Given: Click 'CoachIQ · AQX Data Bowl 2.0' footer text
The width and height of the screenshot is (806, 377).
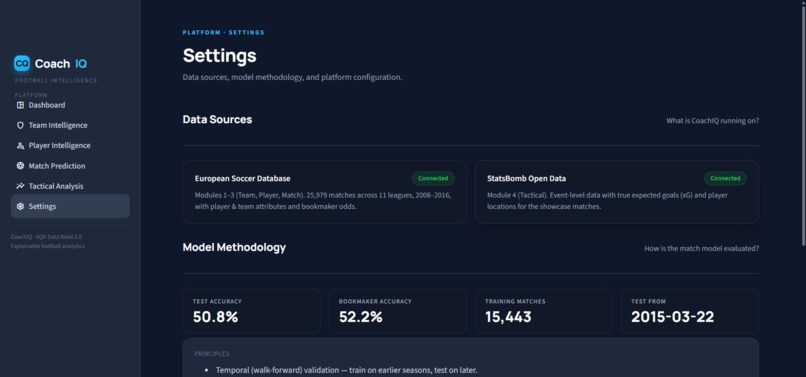Looking at the screenshot, I should 46,237.
